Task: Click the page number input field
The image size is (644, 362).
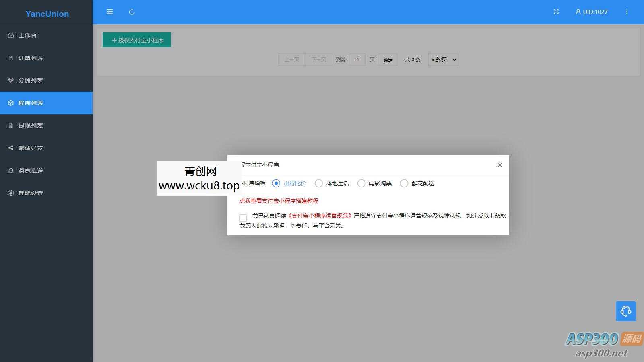Action: [x=358, y=59]
